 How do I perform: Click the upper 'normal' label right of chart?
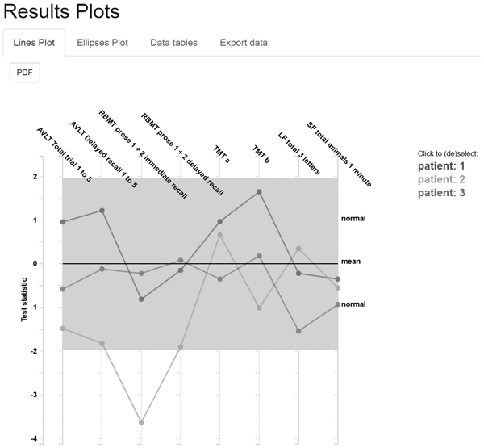tap(353, 219)
